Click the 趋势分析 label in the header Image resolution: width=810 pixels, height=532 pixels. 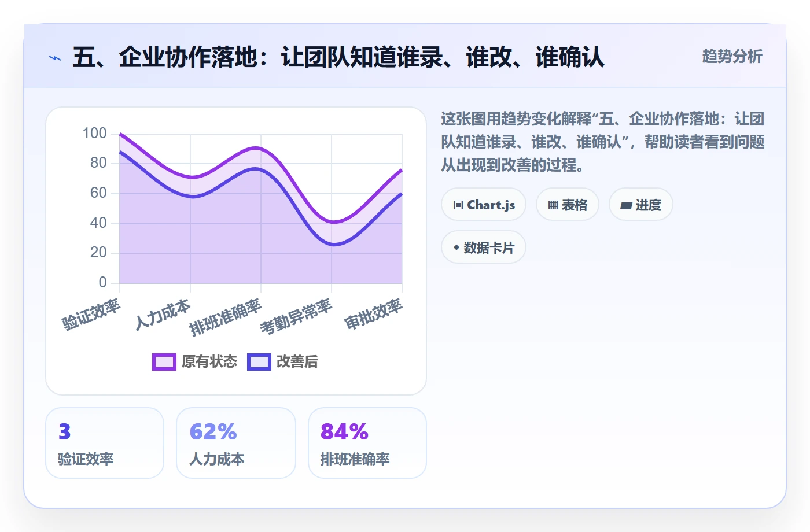tap(732, 57)
